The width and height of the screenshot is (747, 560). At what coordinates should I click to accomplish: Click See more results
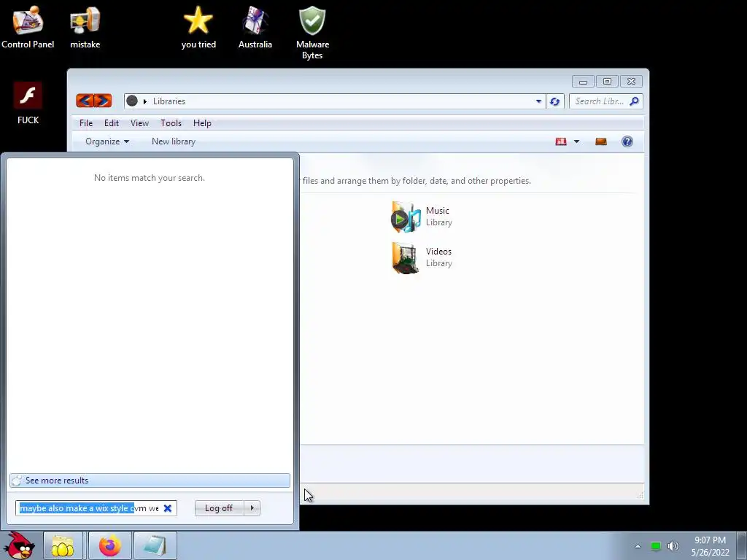[150, 481]
